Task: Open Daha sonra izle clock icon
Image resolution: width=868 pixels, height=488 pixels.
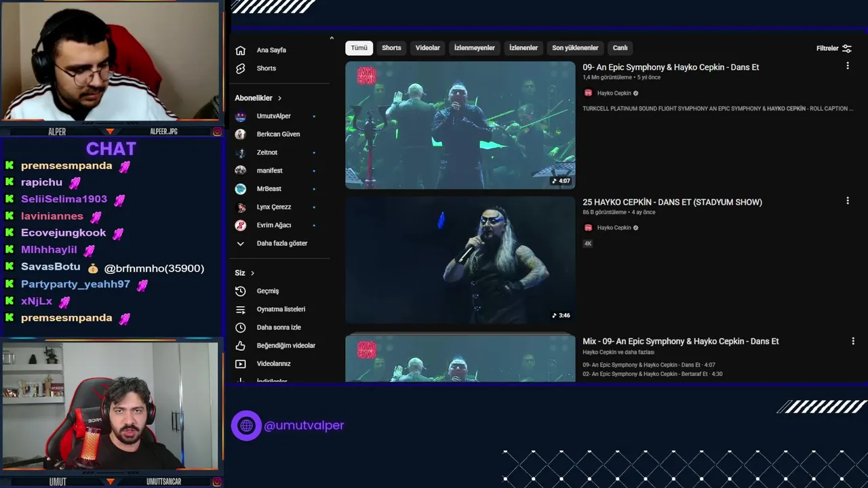Action: (240, 327)
